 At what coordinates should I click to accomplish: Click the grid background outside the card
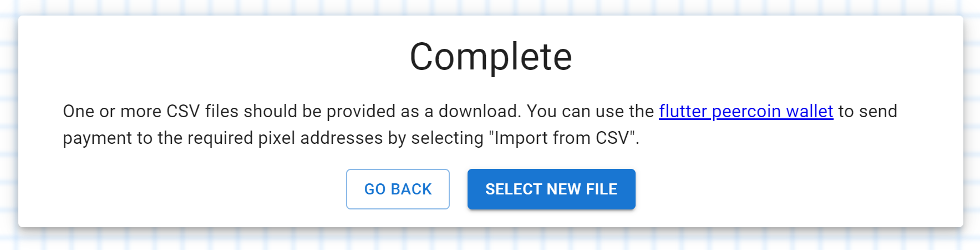pyautogui.click(x=491, y=240)
